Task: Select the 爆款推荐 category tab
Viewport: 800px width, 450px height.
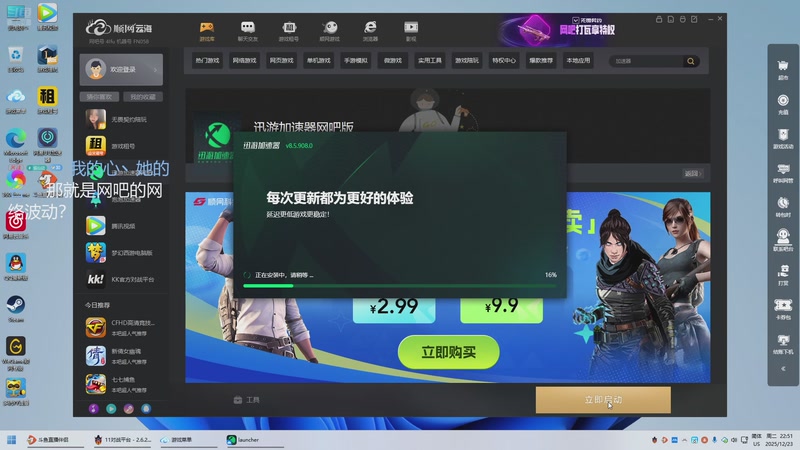Action: tap(541, 61)
